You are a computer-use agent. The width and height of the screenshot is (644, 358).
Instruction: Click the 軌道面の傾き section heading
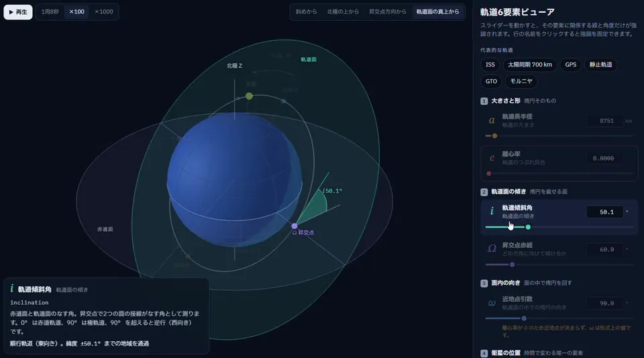[508, 191]
